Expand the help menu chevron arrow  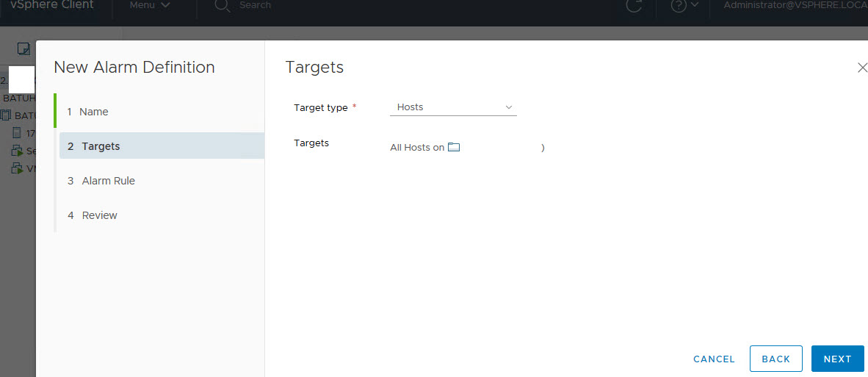coord(695,5)
